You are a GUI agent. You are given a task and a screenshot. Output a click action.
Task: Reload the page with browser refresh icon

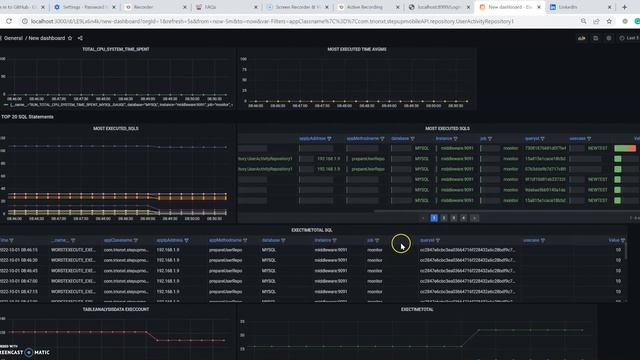click(9, 21)
